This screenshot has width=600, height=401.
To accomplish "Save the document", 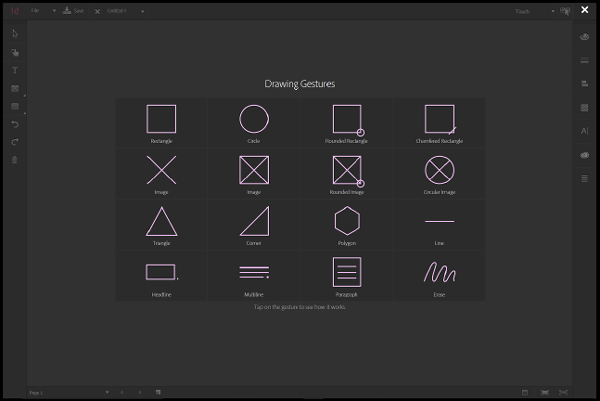I will [x=73, y=11].
